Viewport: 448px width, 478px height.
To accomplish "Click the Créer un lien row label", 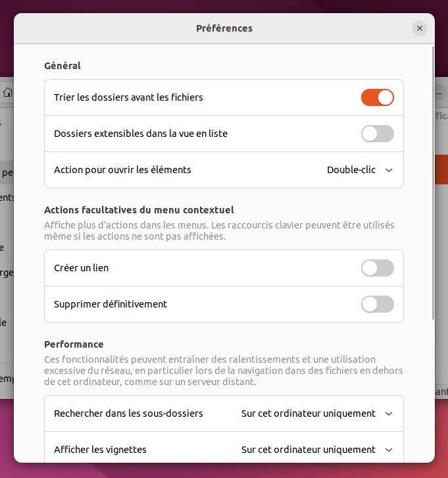I will tap(81, 268).
